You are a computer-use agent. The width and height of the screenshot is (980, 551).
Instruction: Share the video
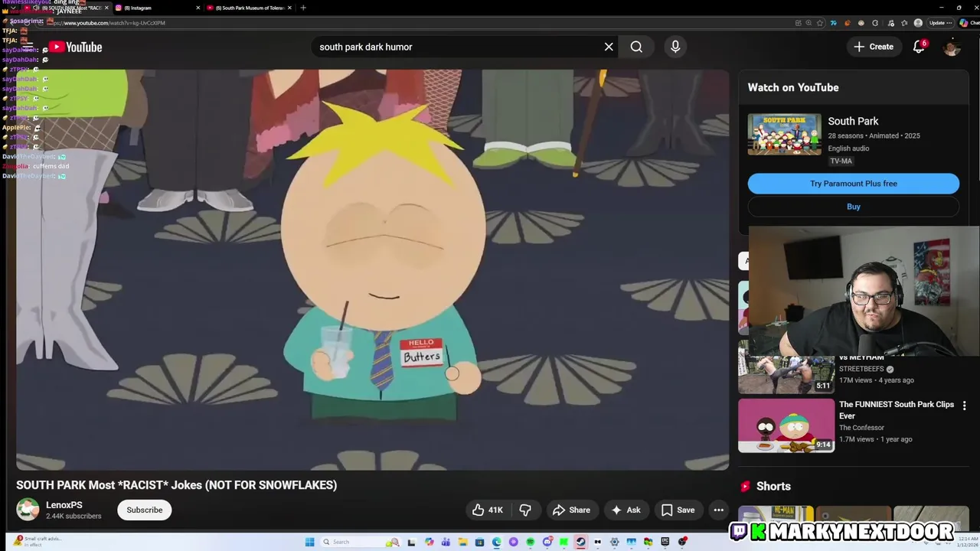tap(571, 510)
